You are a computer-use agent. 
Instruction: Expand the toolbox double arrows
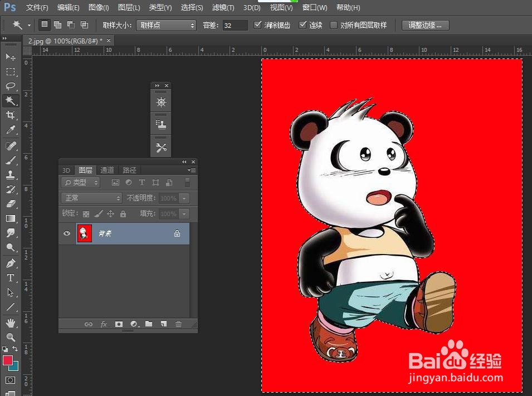4,38
